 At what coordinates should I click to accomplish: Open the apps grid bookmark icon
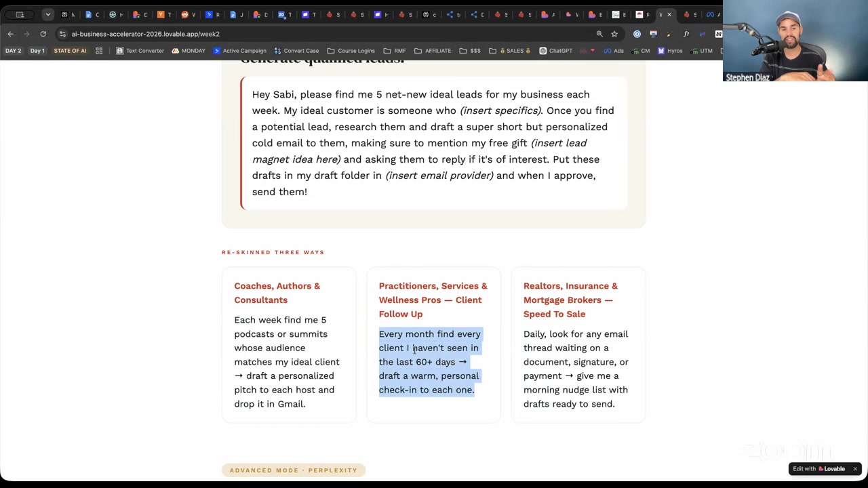tap(99, 51)
